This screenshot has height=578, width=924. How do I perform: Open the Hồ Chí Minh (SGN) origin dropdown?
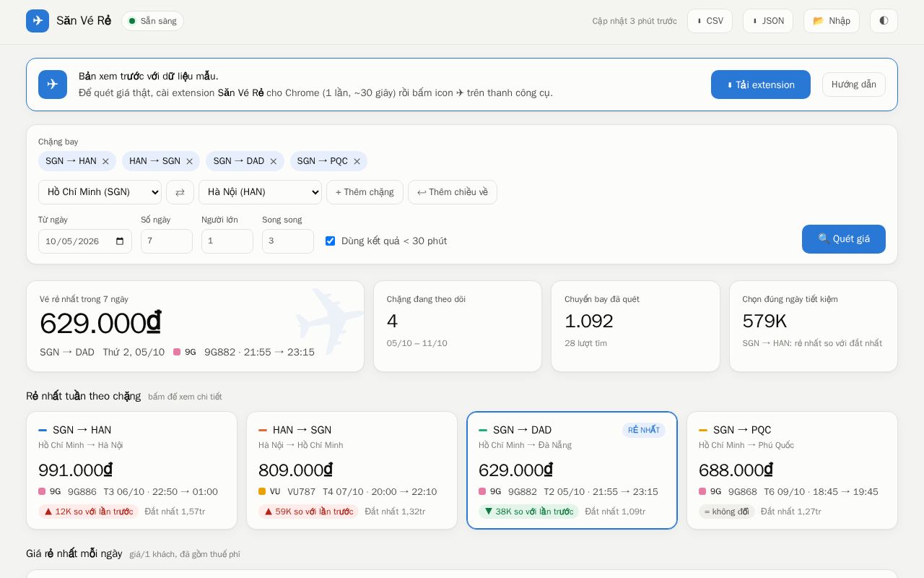[100, 192]
